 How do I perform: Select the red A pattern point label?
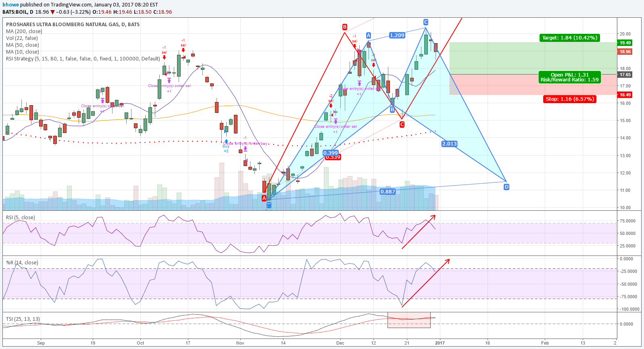tap(264, 198)
